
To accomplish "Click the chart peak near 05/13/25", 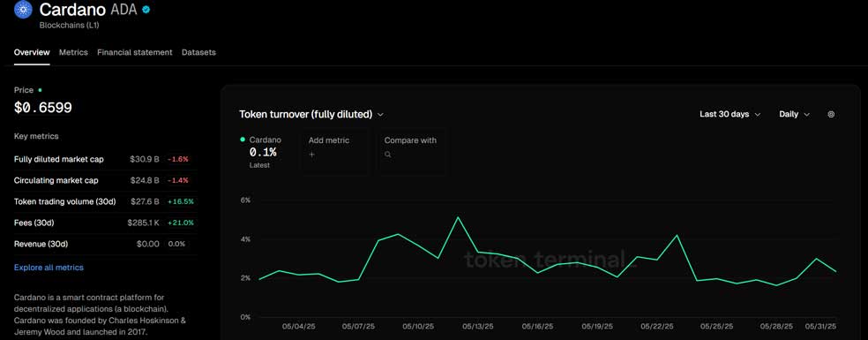I will 458,217.
